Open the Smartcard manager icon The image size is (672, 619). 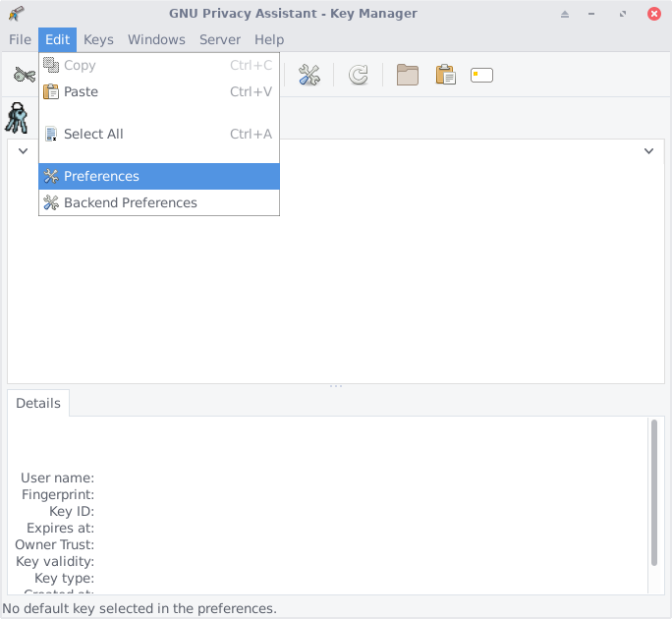pyautogui.click(x=481, y=75)
